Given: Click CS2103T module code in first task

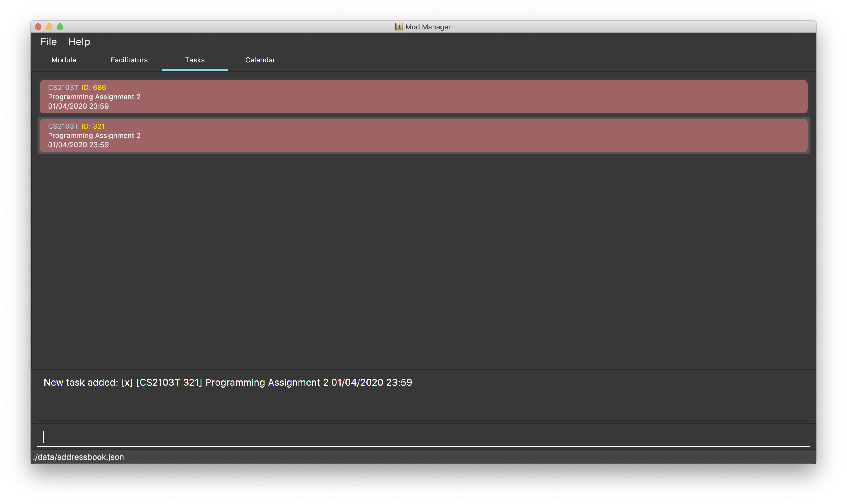Looking at the screenshot, I should point(63,88).
